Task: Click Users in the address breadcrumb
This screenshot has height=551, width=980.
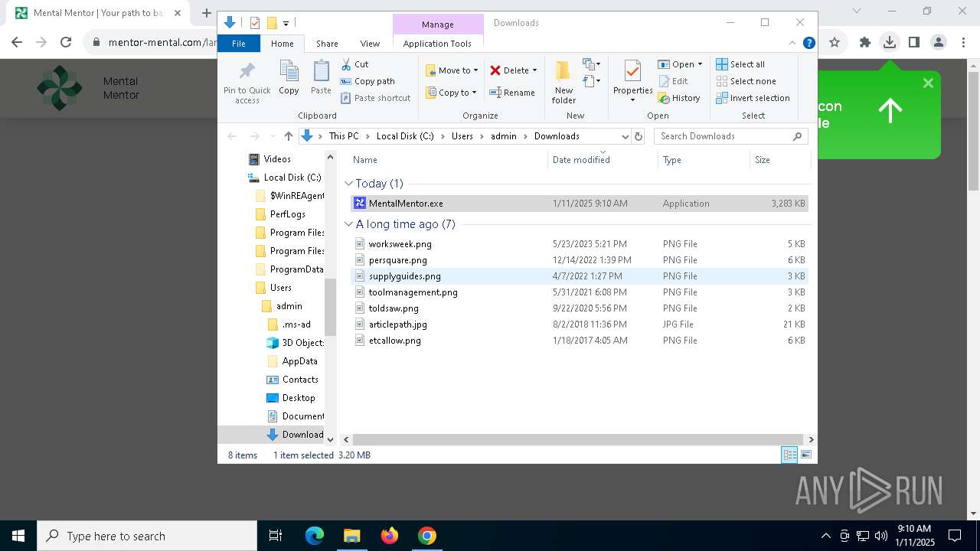Action: pyautogui.click(x=462, y=136)
